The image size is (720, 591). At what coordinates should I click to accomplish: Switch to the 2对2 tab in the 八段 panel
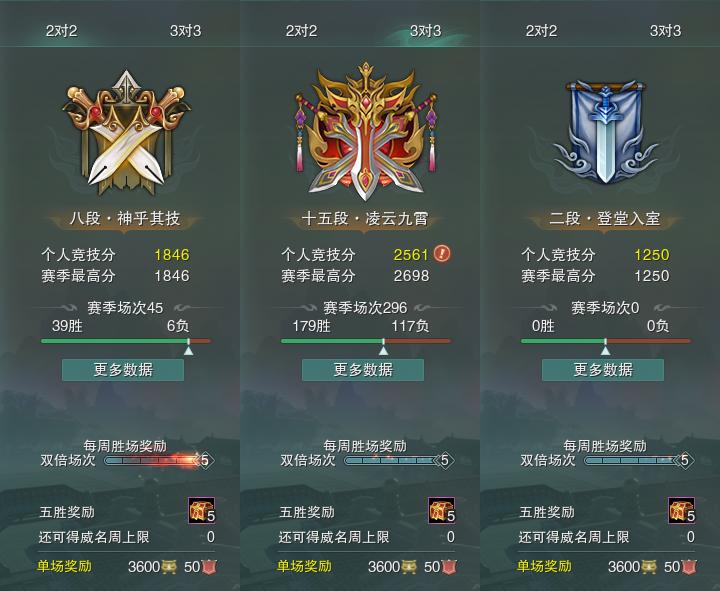point(61,31)
